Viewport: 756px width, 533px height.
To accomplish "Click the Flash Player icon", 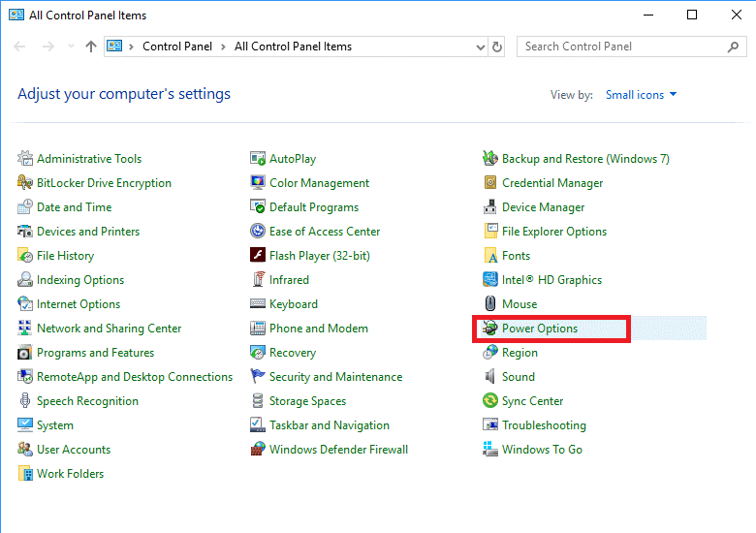I will [258, 256].
